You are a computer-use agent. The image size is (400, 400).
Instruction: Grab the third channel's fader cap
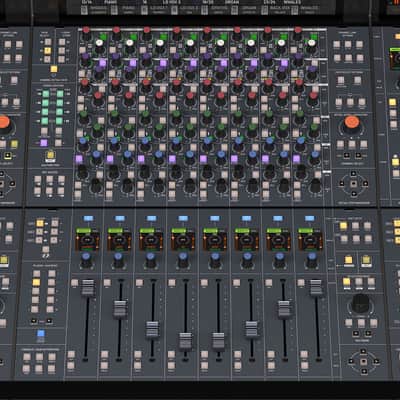(x=153, y=329)
